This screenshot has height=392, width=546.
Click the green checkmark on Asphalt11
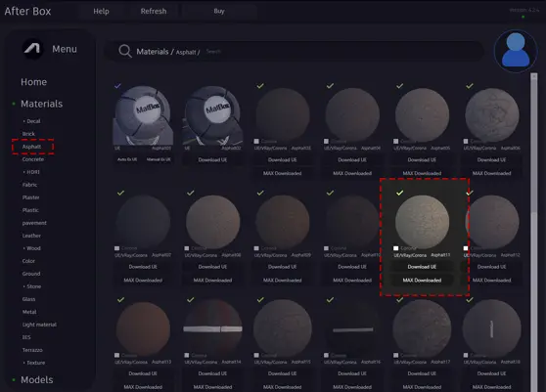(x=400, y=193)
